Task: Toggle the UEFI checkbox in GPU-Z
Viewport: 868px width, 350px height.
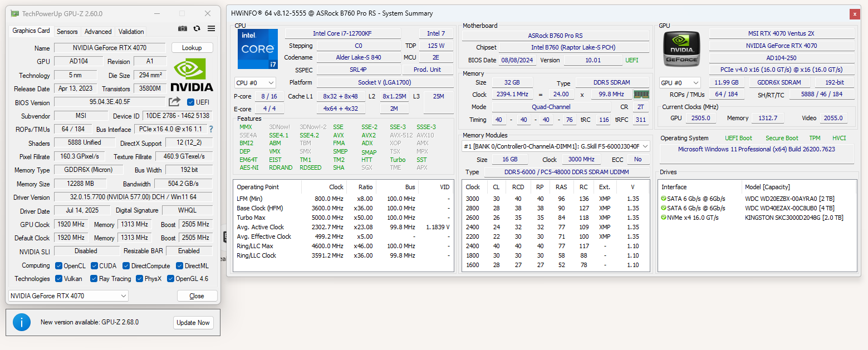Action: coord(190,102)
